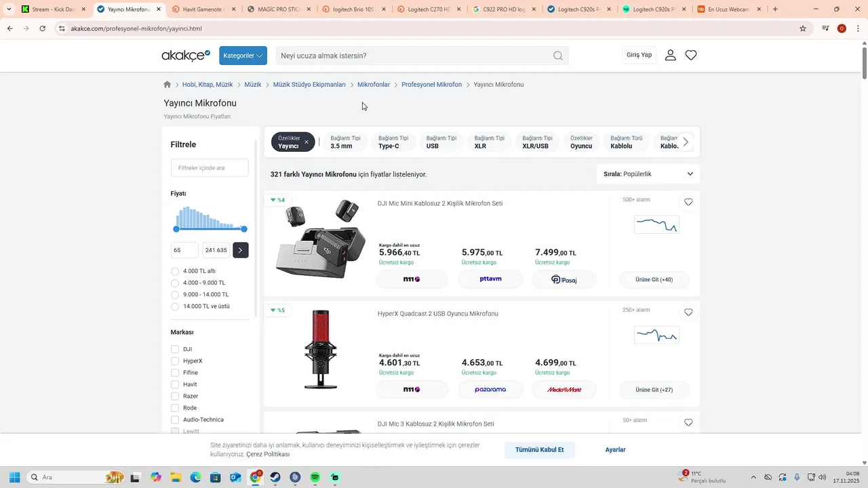Show more filter chips with right arrow
Image resolution: width=868 pixels, height=488 pixels.
click(686, 142)
